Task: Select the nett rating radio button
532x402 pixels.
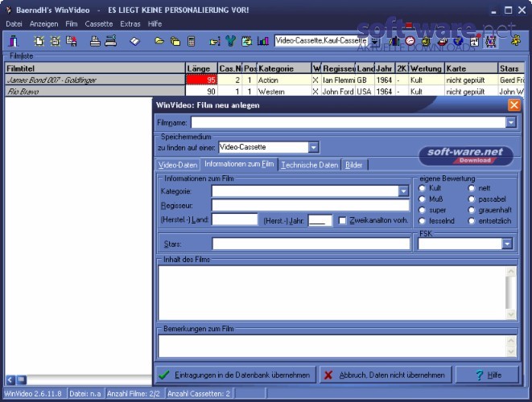Action: tap(472, 188)
